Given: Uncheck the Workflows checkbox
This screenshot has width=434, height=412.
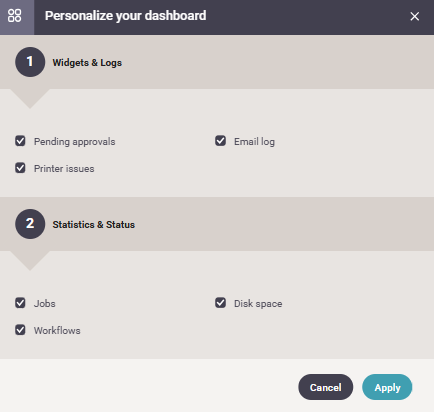Looking at the screenshot, I should (x=20, y=330).
